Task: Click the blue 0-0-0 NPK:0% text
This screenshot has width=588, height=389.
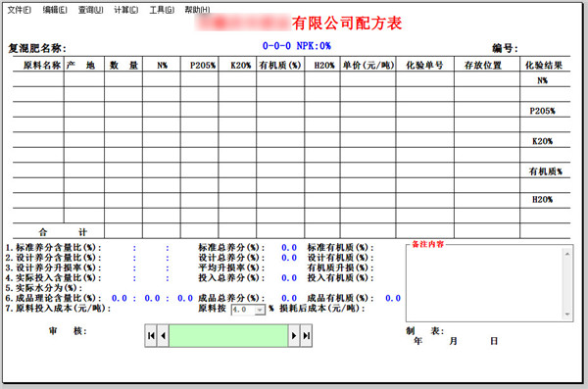Action: click(x=297, y=46)
